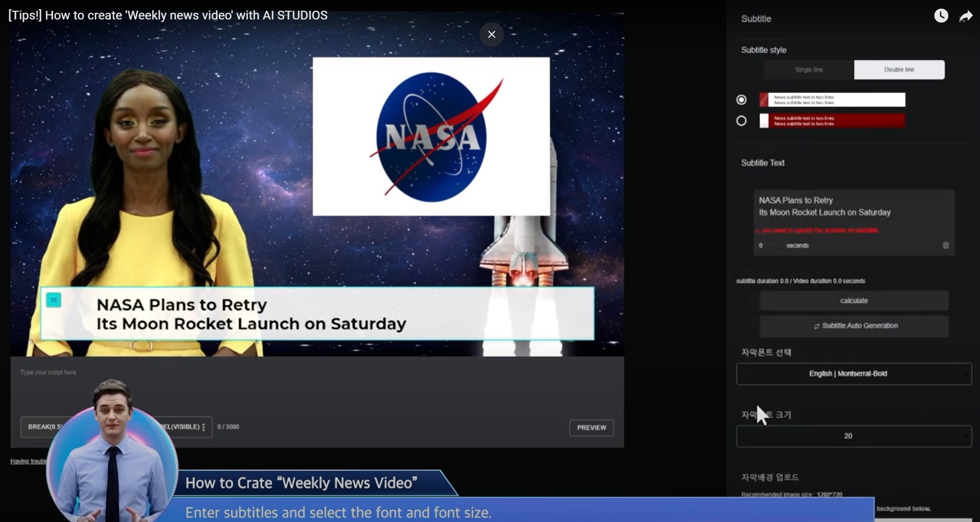Click the subtitle duration 0.0 status text

pyautogui.click(x=801, y=281)
